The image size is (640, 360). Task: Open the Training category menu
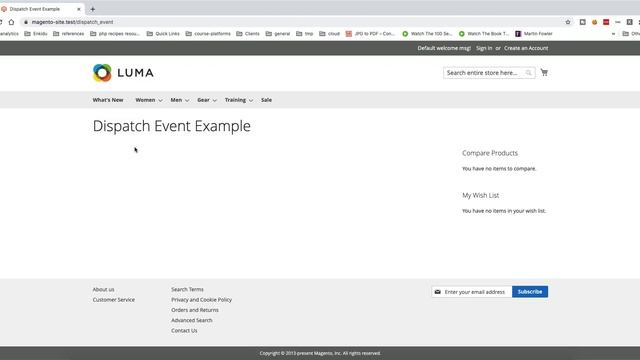click(235, 100)
